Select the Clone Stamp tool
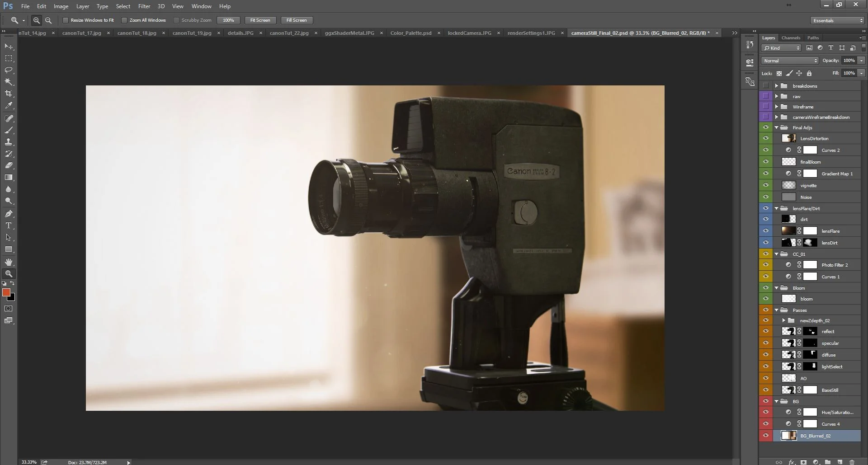 click(9, 142)
